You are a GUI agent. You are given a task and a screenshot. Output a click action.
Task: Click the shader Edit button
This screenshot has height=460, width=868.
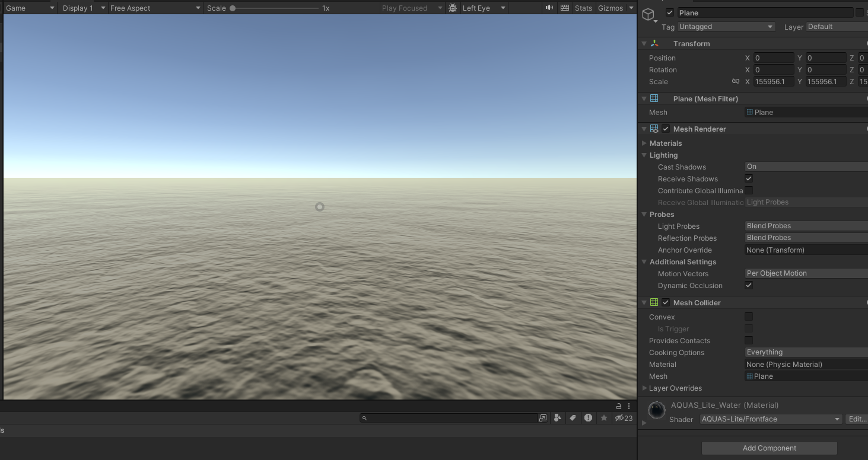[x=857, y=419]
